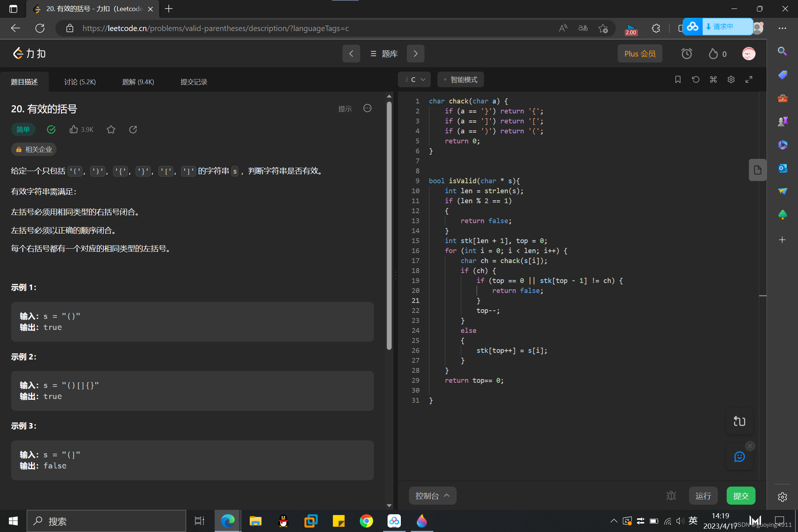Screen dimensions: 798x532
Task: Click the 运行 run button
Action: [x=703, y=495]
